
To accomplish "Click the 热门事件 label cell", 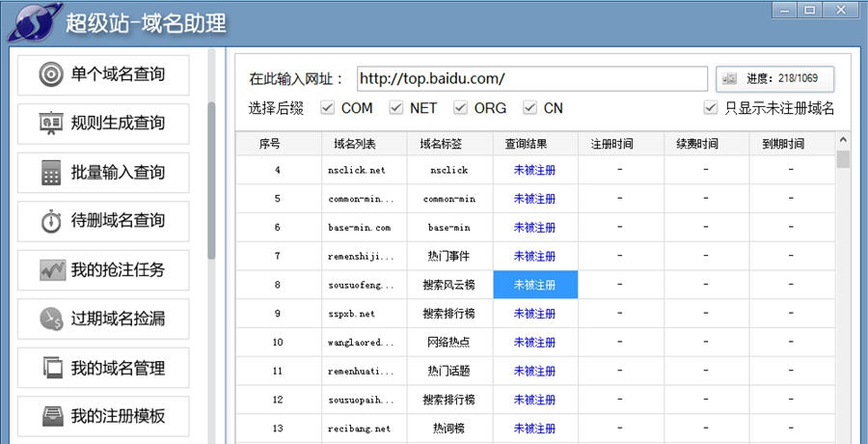I will (x=450, y=256).
